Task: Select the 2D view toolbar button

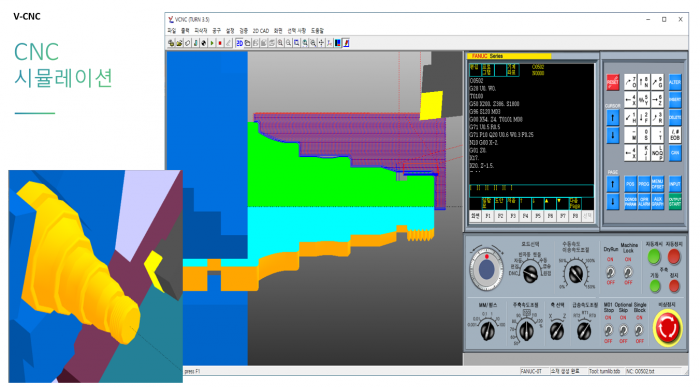Action: [239, 43]
